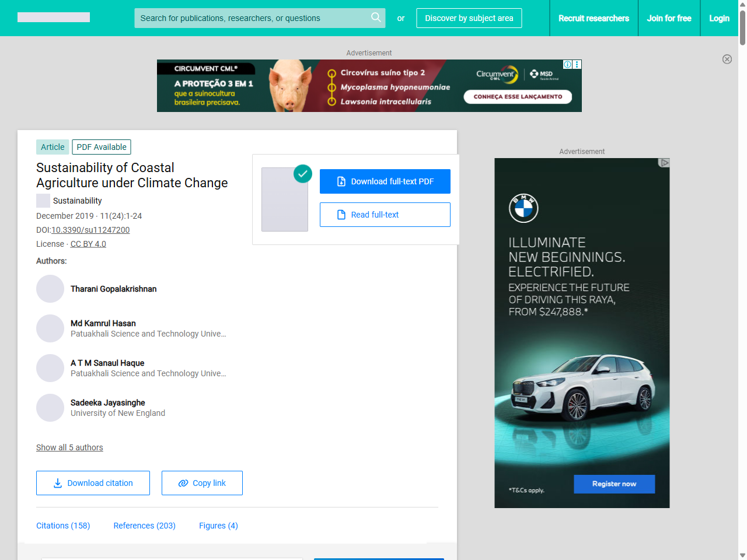
Task: Open Discover by subject area
Action: [469, 18]
